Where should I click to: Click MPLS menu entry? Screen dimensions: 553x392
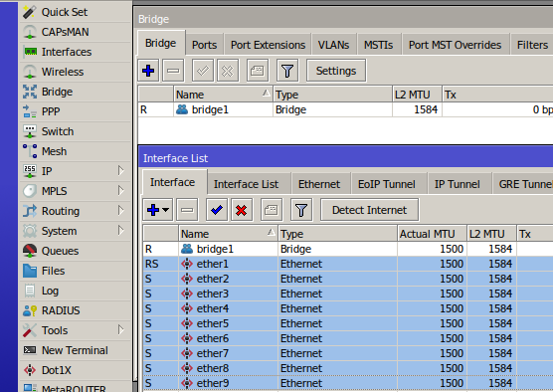tap(76, 191)
